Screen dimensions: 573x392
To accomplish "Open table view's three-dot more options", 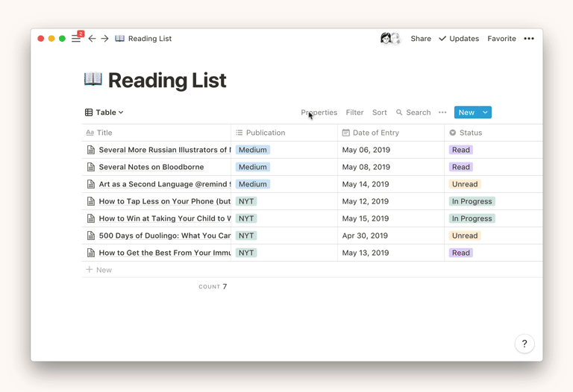I will [442, 113].
